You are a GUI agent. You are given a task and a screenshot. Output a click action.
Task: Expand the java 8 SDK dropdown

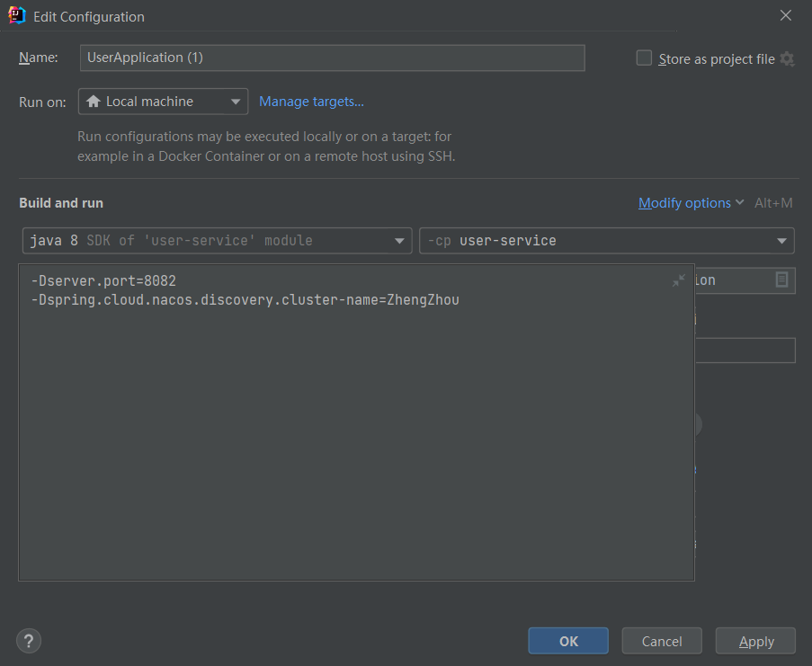217,241
